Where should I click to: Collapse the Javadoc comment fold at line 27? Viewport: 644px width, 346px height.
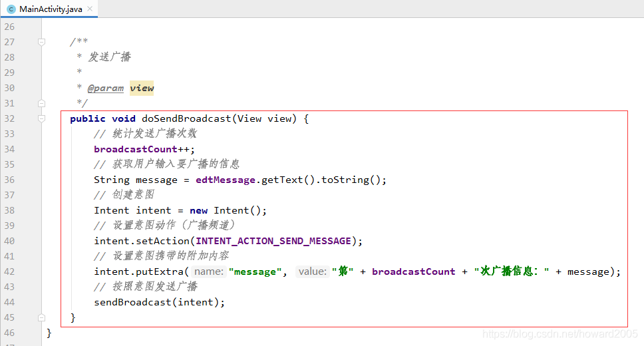pos(41,42)
